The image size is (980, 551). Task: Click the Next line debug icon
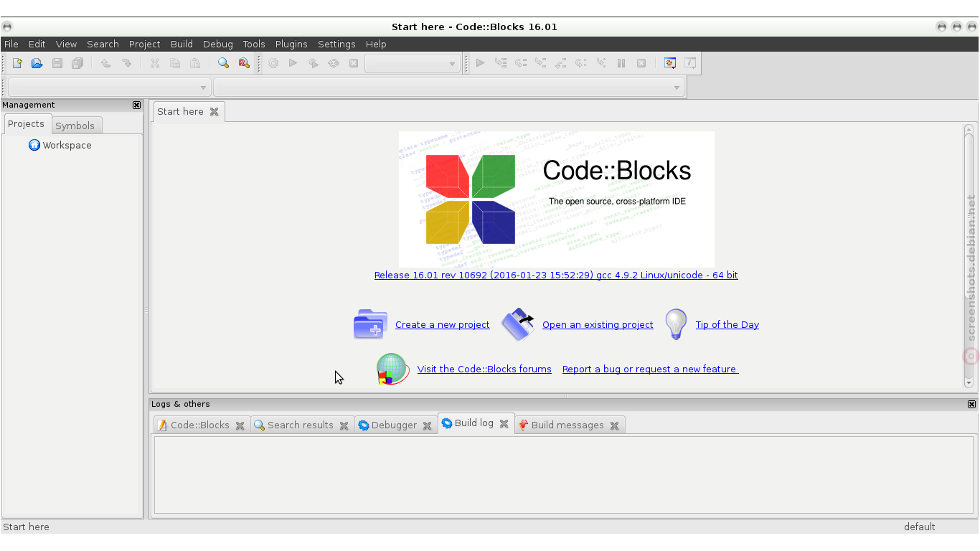[x=521, y=63]
